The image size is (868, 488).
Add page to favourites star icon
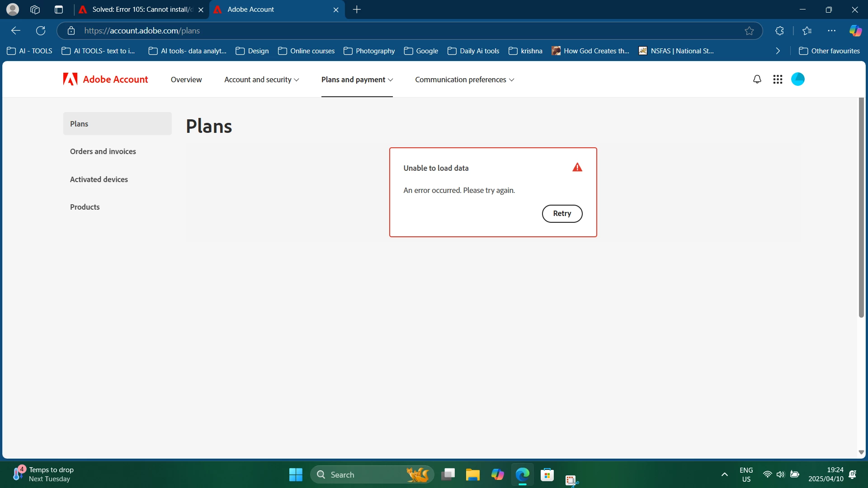(x=749, y=31)
